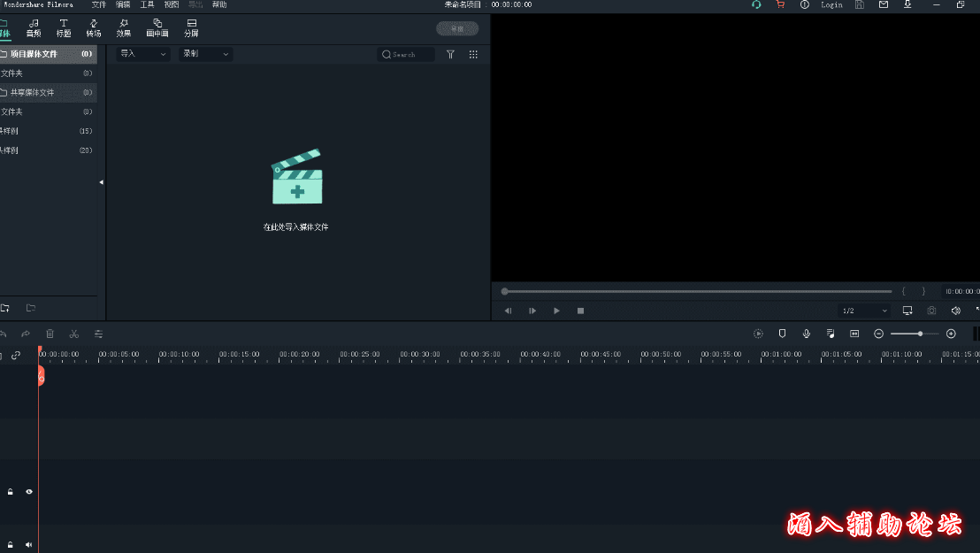
Task: Mute the audio track speaker icon
Action: click(29, 545)
